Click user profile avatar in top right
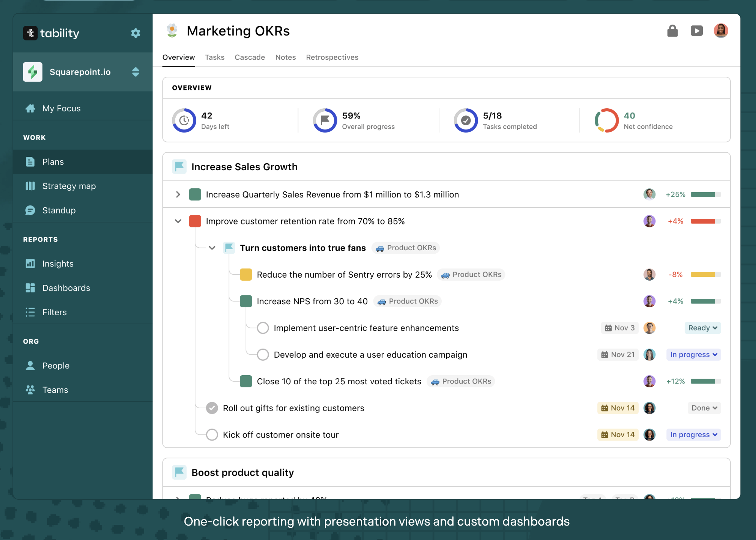Viewport: 756px width, 540px height. coord(720,31)
